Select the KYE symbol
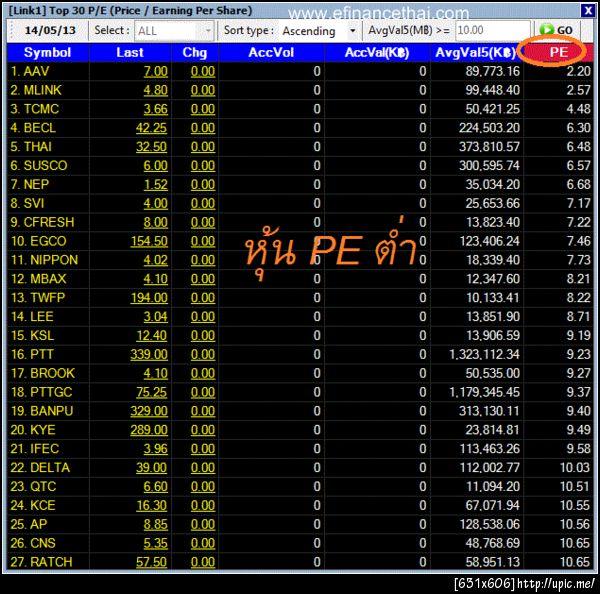The image size is (600, 594). (43, 430)
